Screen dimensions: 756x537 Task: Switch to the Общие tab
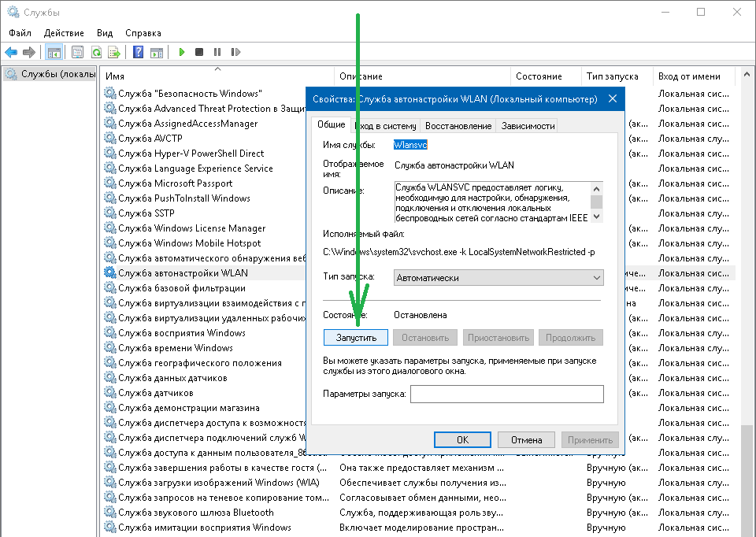coord(332,124)
